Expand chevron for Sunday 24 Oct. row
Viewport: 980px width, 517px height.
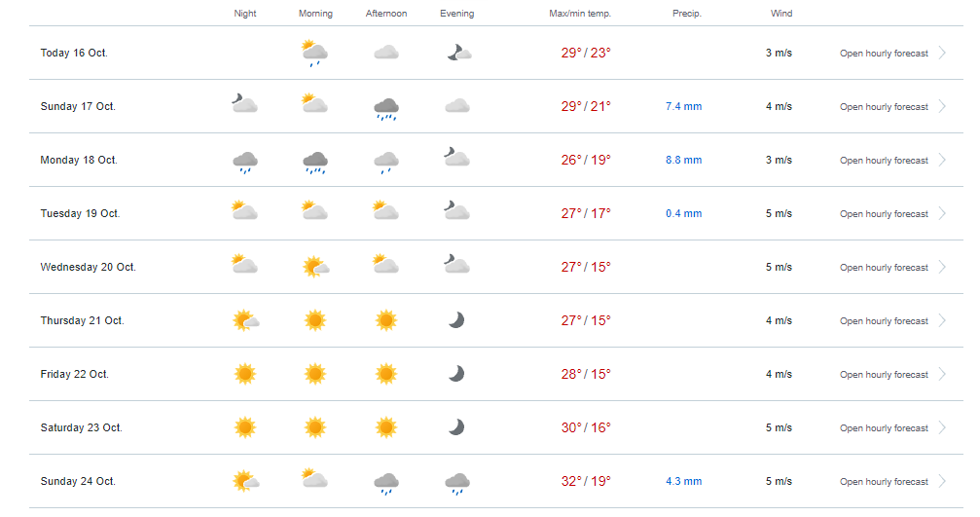[x=942, y=481]
